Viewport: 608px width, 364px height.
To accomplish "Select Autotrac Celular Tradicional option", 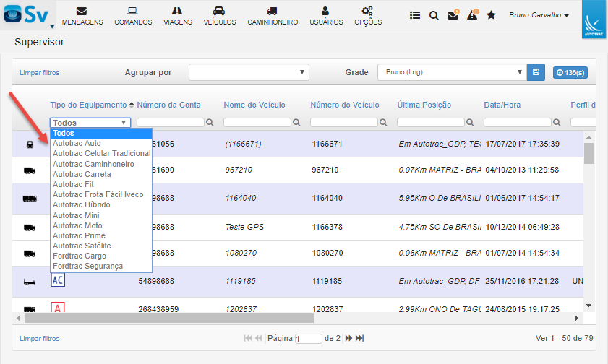I will tap(101, 153).
